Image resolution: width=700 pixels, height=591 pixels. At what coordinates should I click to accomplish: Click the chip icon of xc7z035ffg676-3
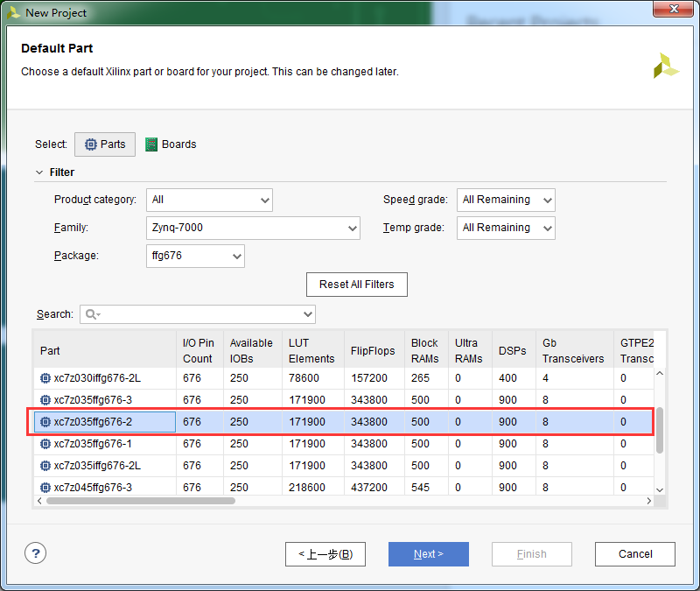[45, 400]
